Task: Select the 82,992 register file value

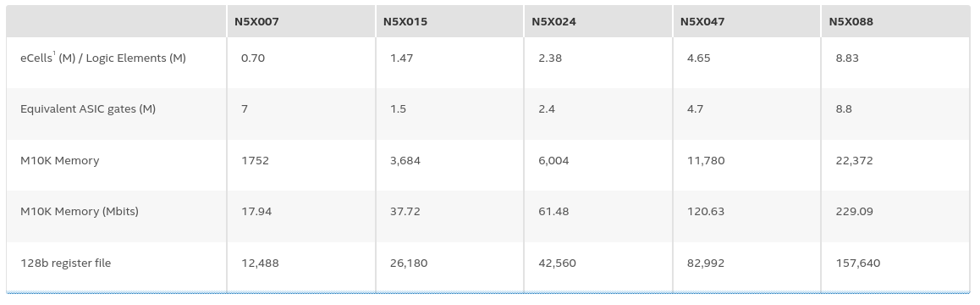Action: click(x=706, y=263)
